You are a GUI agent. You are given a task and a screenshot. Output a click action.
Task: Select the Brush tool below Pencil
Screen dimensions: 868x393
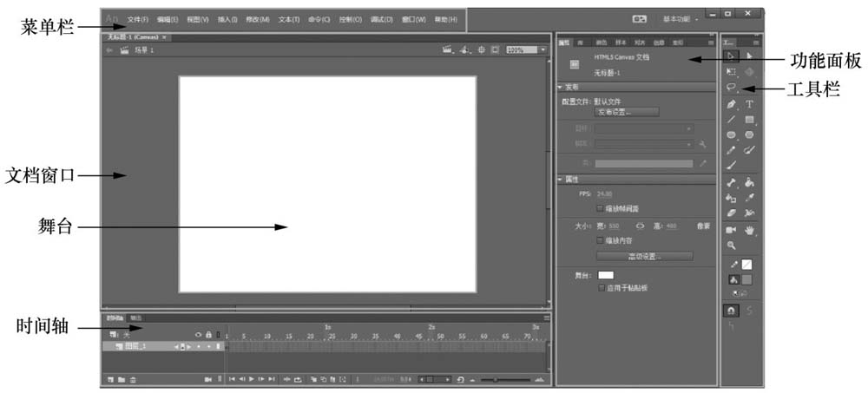[x=731, y=165]
